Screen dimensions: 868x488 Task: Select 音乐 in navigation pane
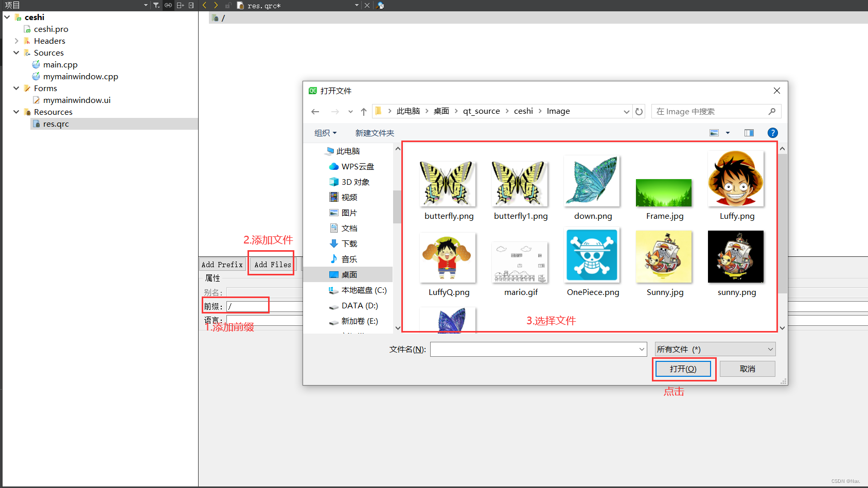(x=343, y=259)
